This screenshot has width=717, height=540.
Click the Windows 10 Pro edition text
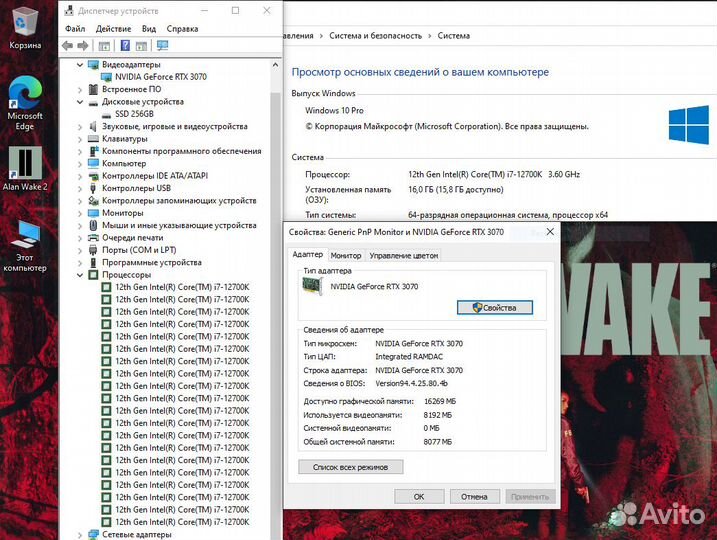pyautogui.click(x=334, y=110)
